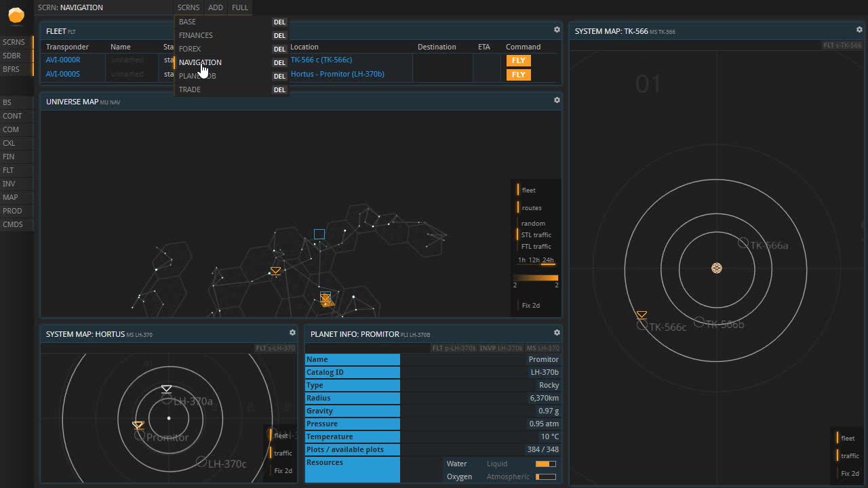Screen dimensions: 868x488
Task: Select planet TK-566c circle marker
Action: pyautogui.click(x=642, y=325)
